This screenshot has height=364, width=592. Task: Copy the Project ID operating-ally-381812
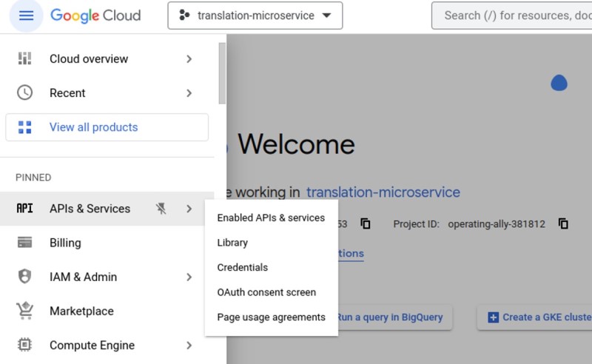563,223
